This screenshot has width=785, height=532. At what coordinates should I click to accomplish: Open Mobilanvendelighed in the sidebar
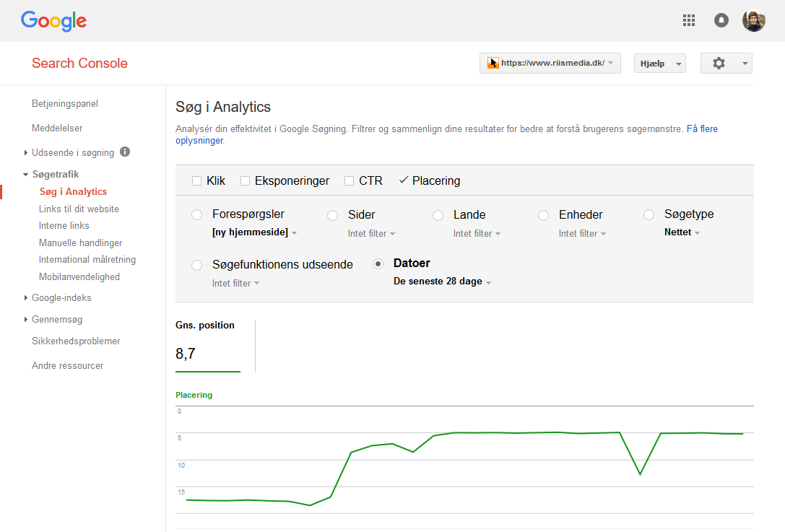79,276
